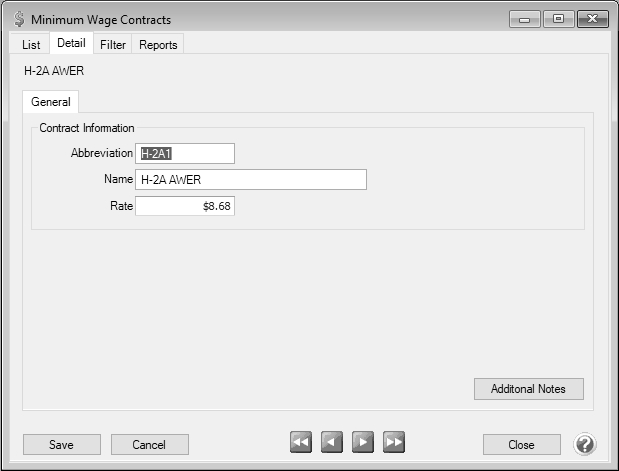
Task: Cancel the current edits
Action: [x=150, y=444]
